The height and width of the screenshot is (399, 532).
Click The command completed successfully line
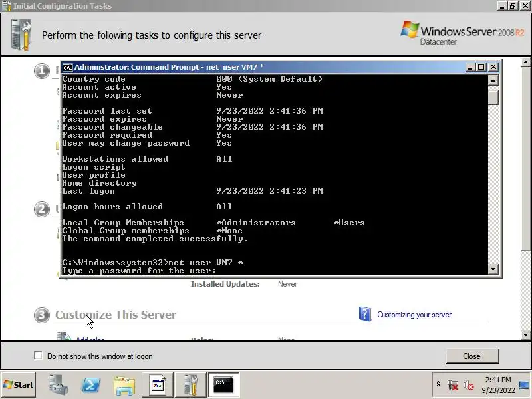[155, 239]
